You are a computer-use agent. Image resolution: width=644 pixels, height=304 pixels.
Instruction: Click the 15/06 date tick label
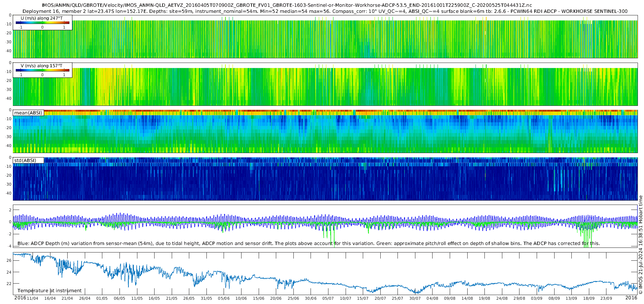tap(258, 298)
